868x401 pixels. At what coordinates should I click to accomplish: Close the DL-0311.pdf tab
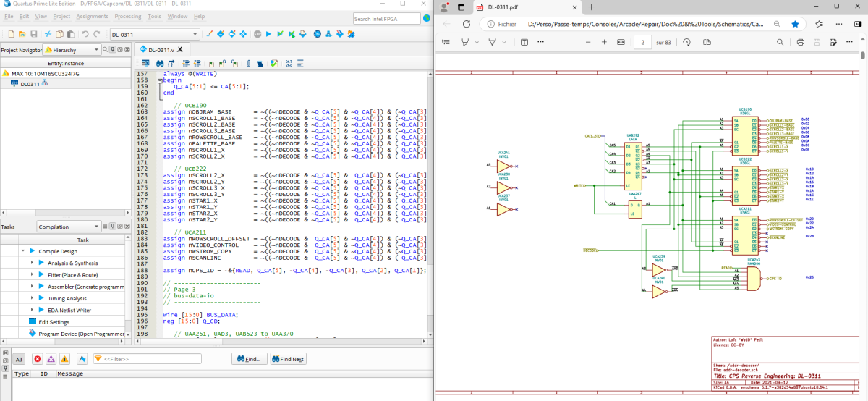coord(574,7)
